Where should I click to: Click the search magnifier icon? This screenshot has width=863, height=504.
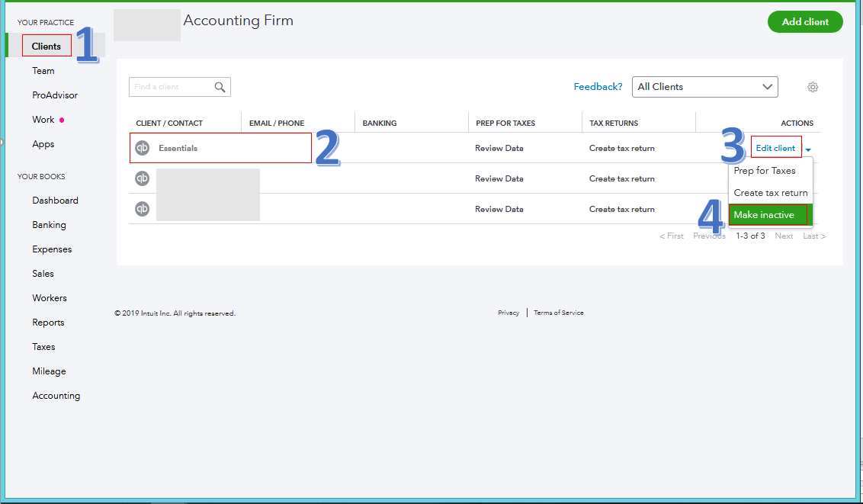point(220,87)
